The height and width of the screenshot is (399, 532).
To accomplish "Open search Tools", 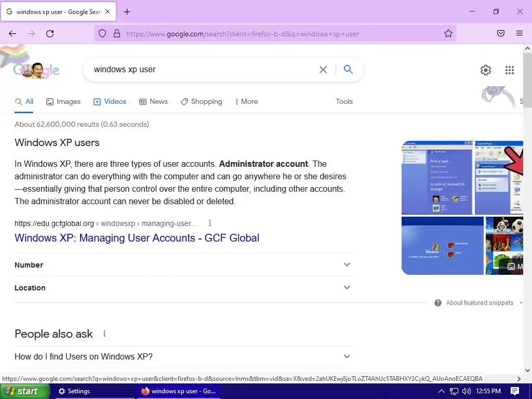I will [x=344, y=101].
